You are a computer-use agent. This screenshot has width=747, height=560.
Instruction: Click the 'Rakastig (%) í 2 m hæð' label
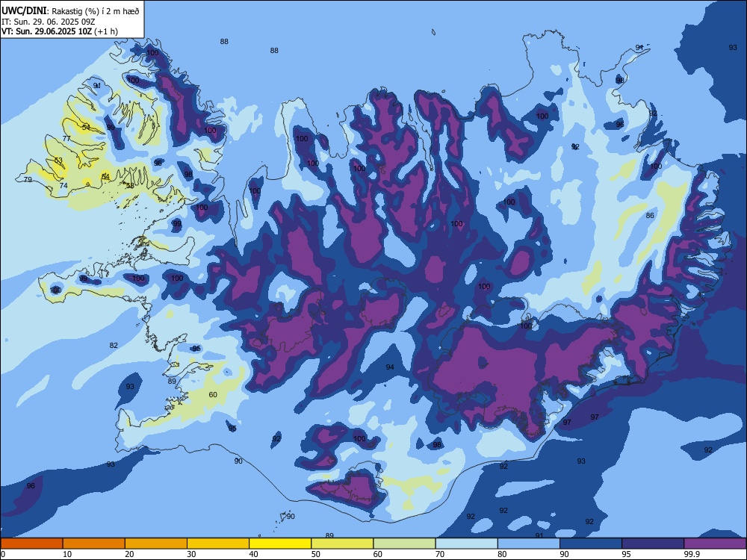click(x=96, y=11)
